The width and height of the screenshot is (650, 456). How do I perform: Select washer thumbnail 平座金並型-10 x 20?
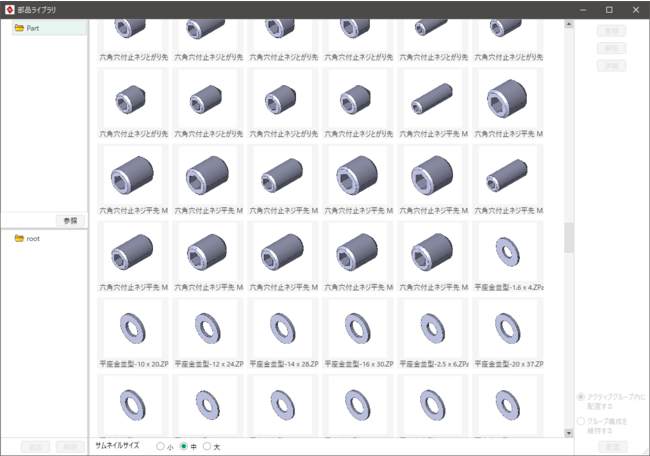(x=133, y=333)
